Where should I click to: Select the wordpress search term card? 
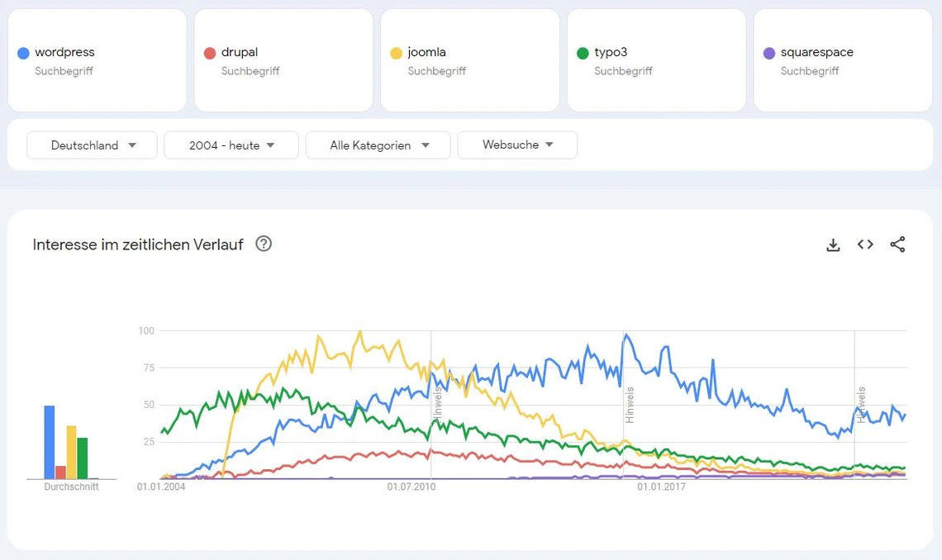tap(98, 60)
